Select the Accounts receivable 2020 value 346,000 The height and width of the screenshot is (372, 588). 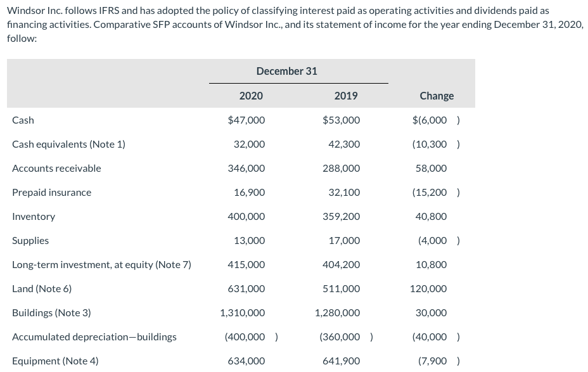pyautogui.click(x=246, y=169)
